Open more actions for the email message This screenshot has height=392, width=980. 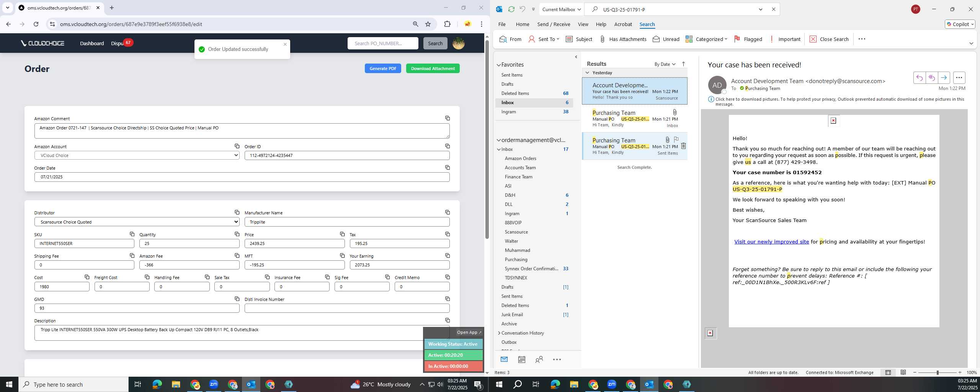(x=959, y=78)
